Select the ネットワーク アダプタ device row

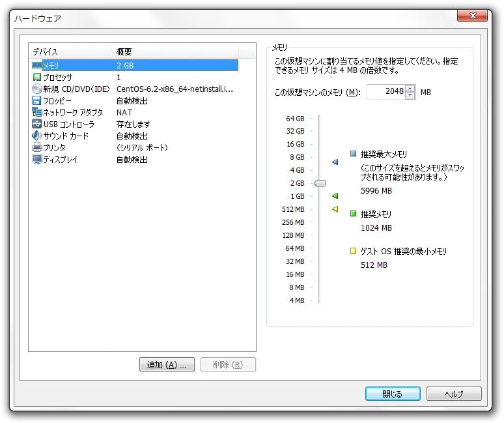135,112
